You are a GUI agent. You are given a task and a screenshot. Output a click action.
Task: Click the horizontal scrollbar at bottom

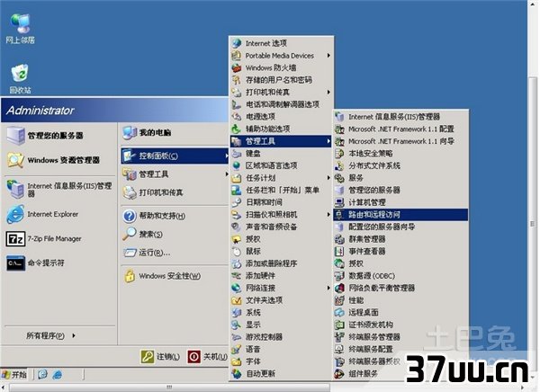[x=169, y=388]
